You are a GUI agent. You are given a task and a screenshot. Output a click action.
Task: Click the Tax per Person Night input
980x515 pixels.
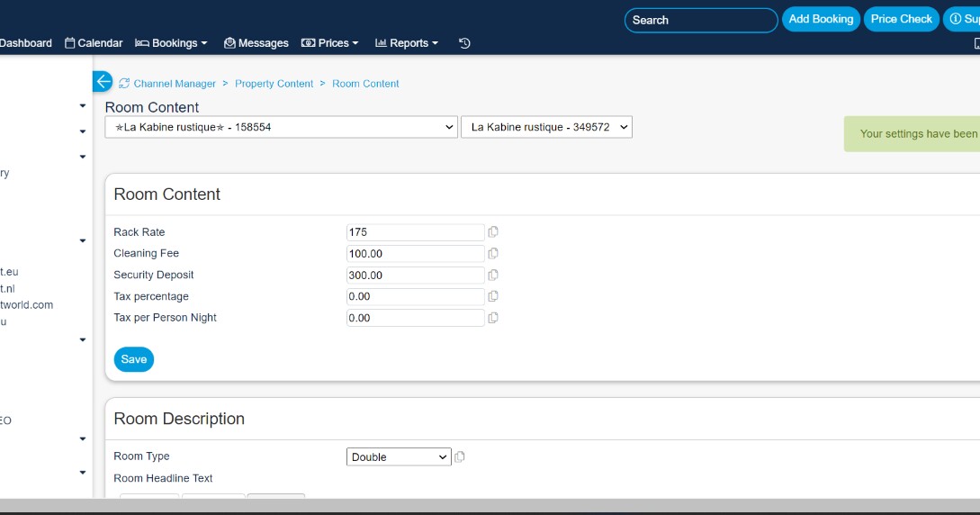coord(416,318)
